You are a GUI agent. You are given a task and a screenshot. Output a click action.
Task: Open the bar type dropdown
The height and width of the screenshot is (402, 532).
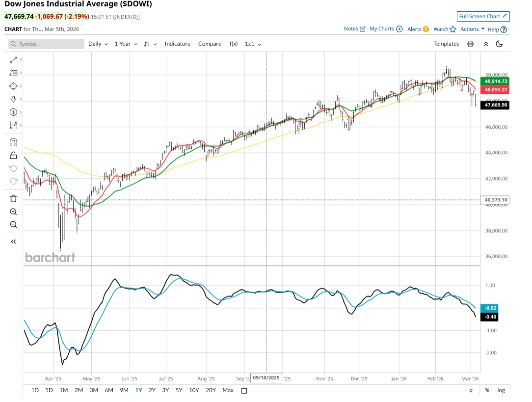point(150,44)
